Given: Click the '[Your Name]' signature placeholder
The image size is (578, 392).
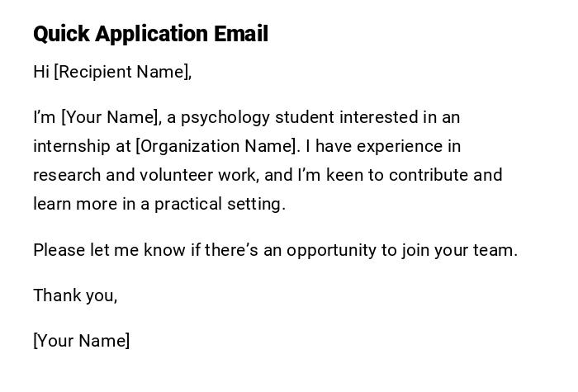Looking at the screenshot, I should (81, 341).
